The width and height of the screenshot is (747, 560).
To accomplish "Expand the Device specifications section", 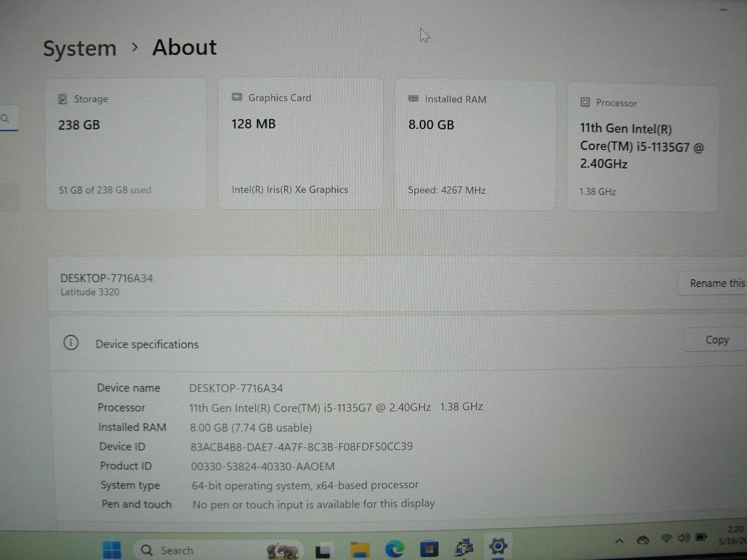I will [x=147, y=344].
